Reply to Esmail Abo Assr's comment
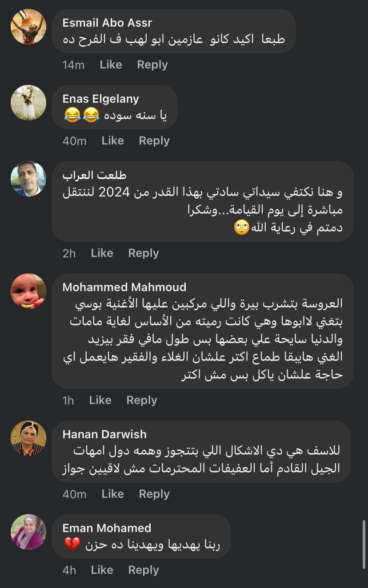The height and width of the screenshot is (588, 368). pos(152,65)
